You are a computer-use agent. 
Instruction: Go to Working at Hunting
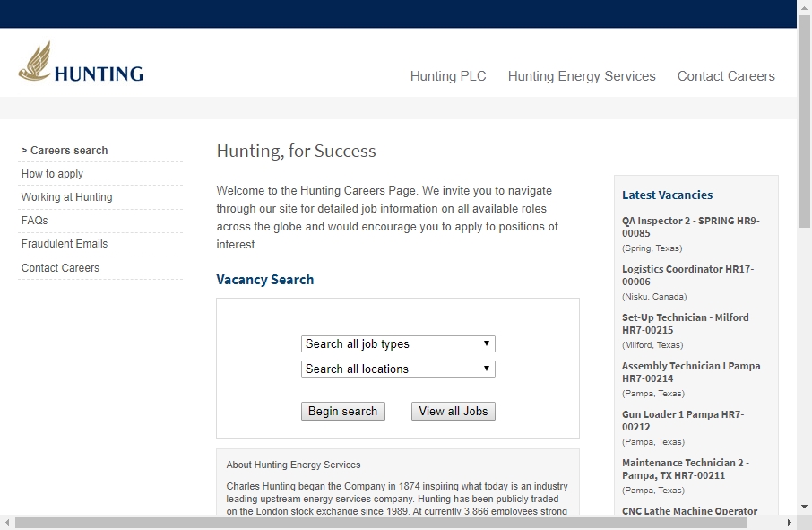[x=66, y=197]
